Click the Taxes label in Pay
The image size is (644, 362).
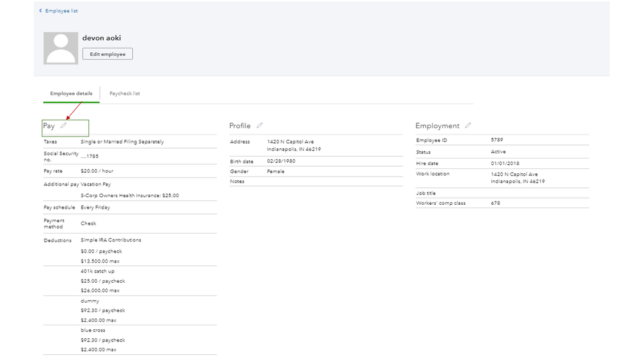pos(50,142)
